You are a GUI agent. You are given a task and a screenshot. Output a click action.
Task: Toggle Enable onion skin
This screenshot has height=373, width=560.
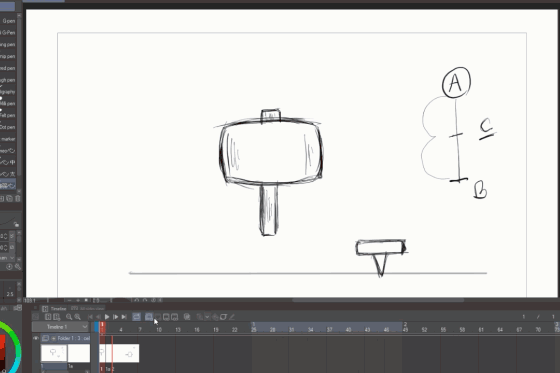pyautogui.click(x=187, y=317)
